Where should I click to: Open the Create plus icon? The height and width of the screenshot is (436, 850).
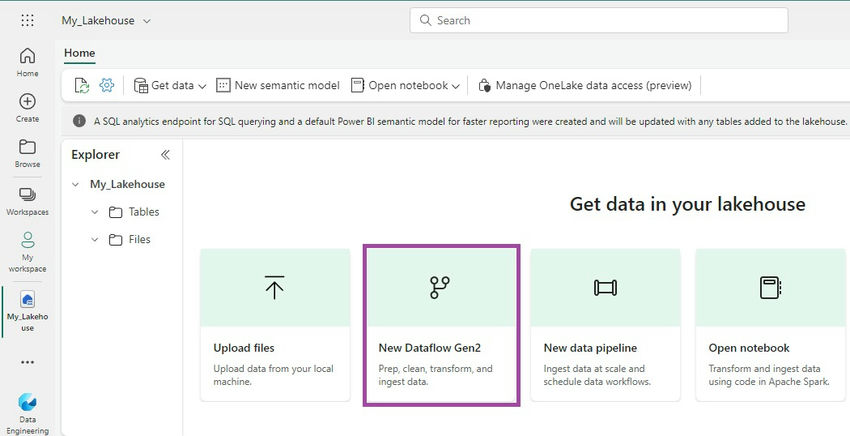tap(27, 101)
